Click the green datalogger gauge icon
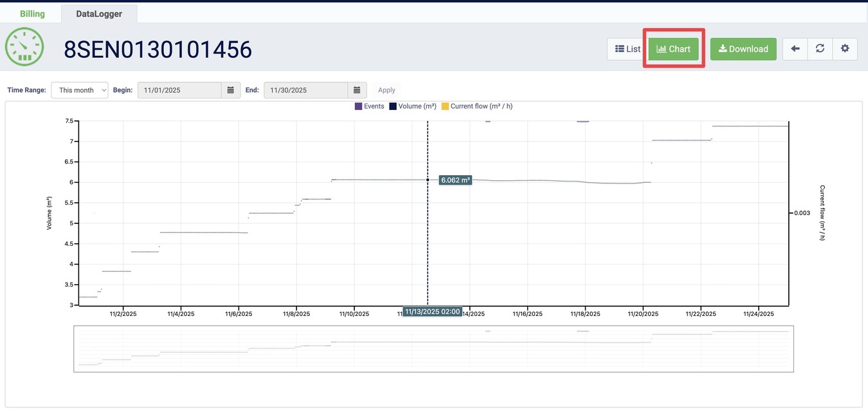Image resolution: width=868 pixels, height=410 pixels. click(24, 48)
